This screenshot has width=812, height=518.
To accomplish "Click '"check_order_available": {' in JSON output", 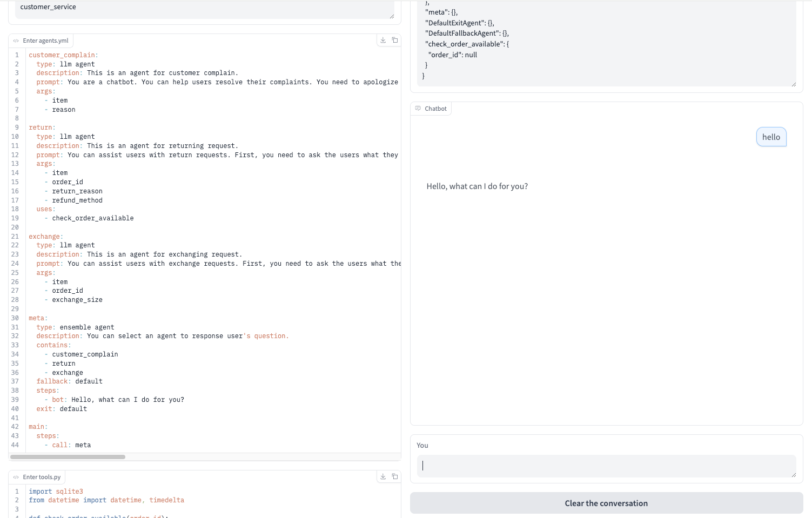I will [467, 44].
